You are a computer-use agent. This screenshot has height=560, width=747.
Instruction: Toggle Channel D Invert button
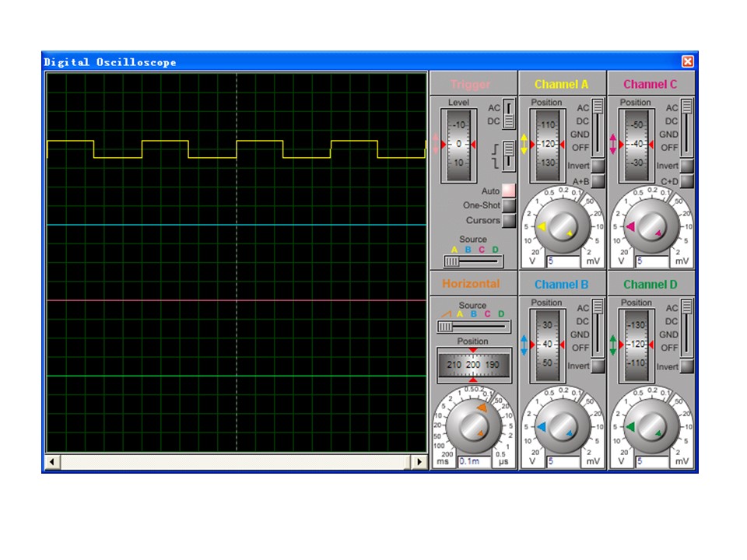(x=686, y=366)
